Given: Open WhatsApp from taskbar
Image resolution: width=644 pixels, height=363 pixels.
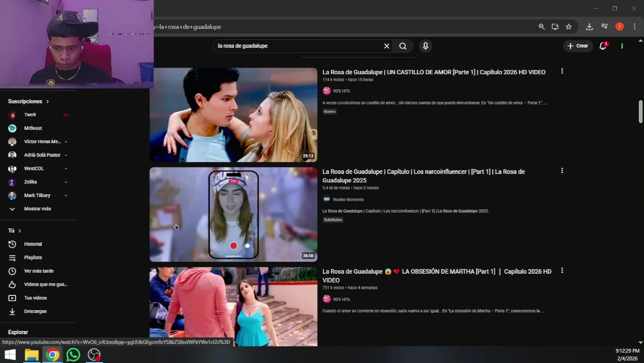Looking at the screenshot, I should tap(73, 355).
